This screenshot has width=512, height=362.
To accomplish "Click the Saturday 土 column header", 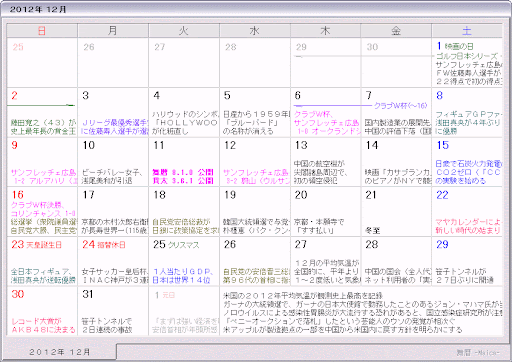I will [467, 31].
